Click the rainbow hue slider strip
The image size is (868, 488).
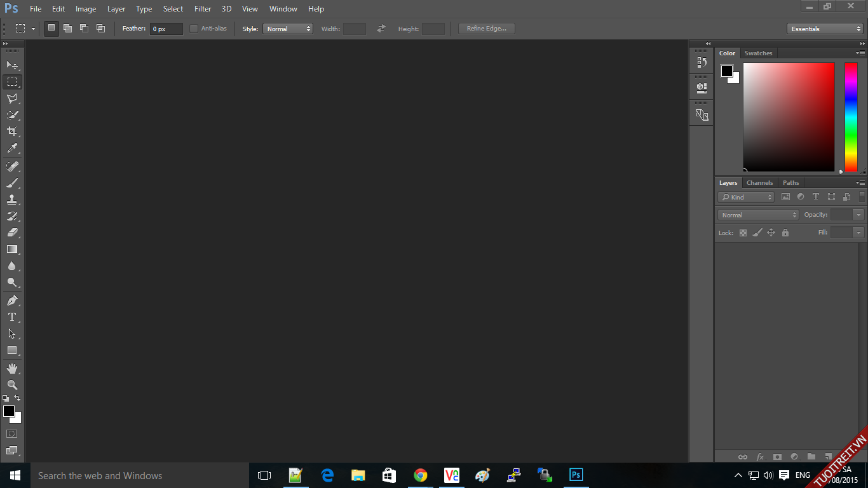click(851, 117)
